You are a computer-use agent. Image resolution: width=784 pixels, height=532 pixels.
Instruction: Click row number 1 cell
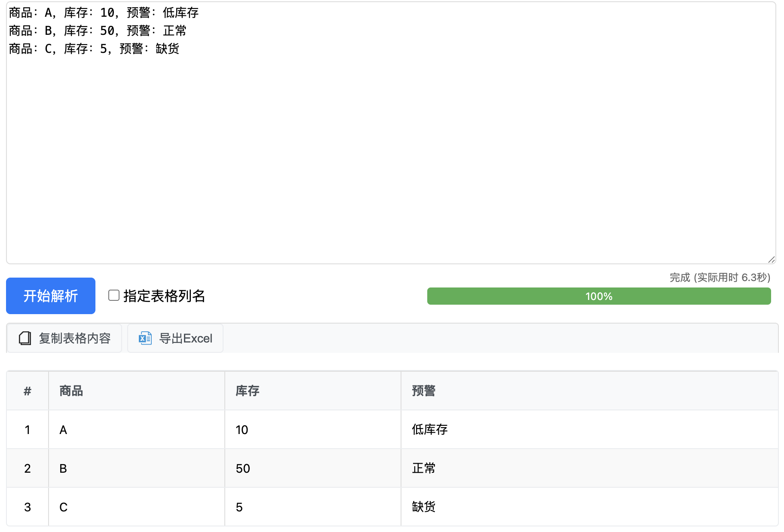(28, 429)
